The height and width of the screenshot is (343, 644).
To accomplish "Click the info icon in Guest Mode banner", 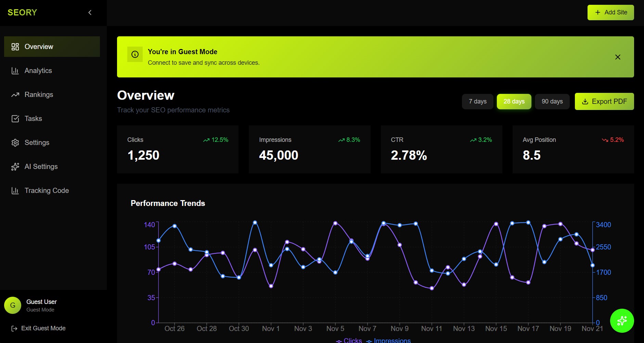I will [135, 54].
